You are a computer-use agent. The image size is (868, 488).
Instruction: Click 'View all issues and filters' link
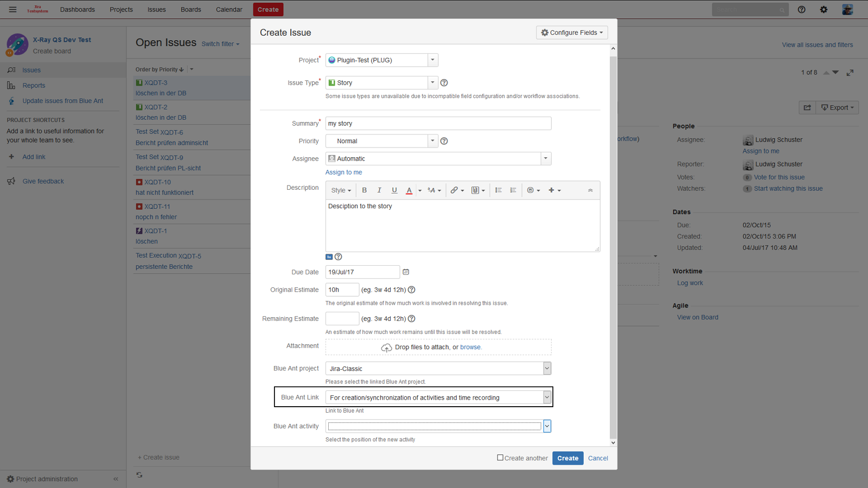point(817,45)
